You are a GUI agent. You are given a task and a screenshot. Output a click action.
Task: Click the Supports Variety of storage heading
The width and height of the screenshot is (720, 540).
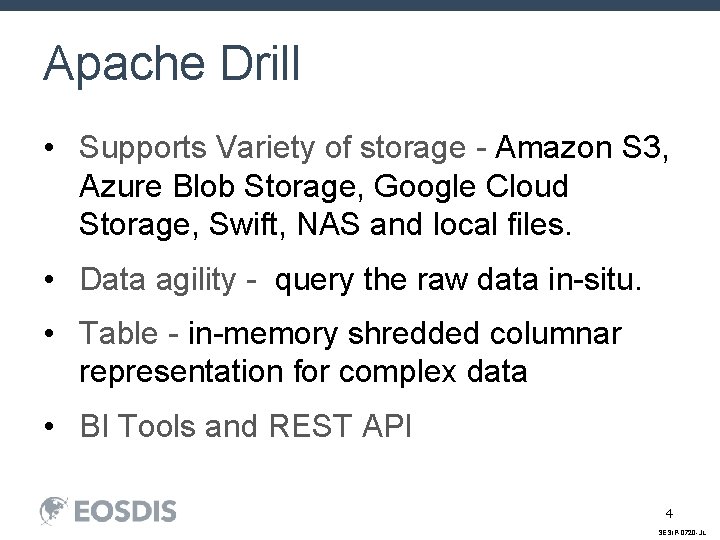tap(273, 148)
